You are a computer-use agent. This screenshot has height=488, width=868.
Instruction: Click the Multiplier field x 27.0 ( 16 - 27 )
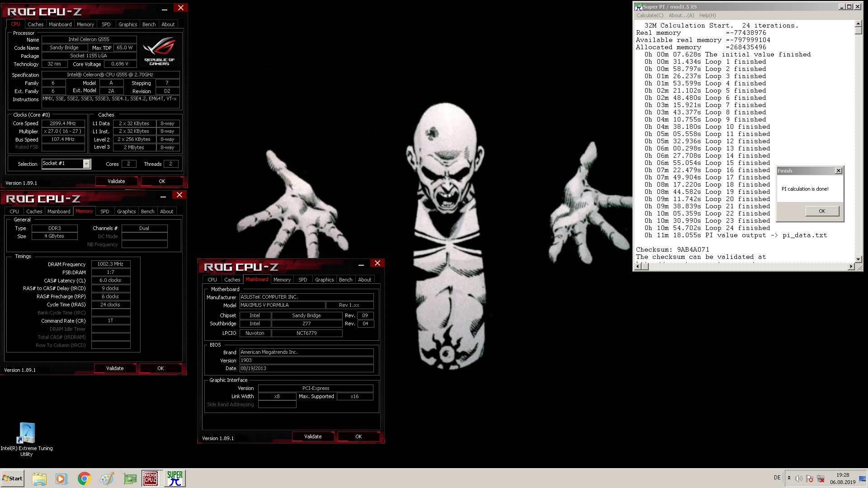coord(63,131)
